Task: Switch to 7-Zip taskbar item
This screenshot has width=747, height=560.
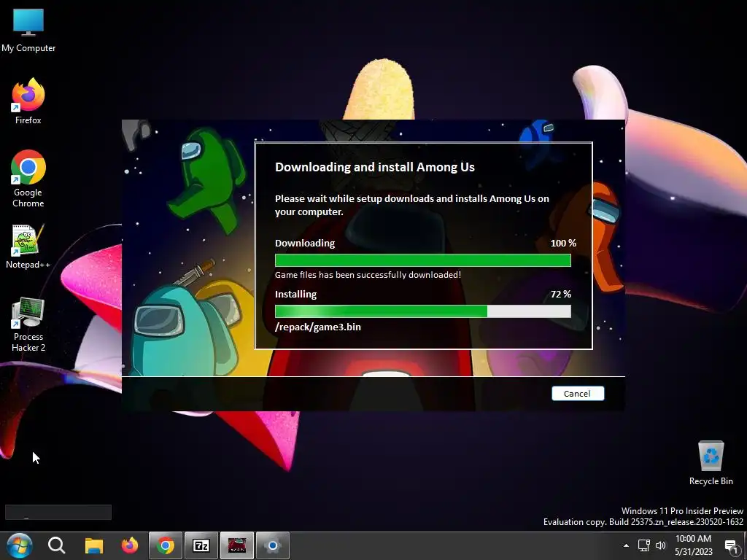Action: pos(201,545)
